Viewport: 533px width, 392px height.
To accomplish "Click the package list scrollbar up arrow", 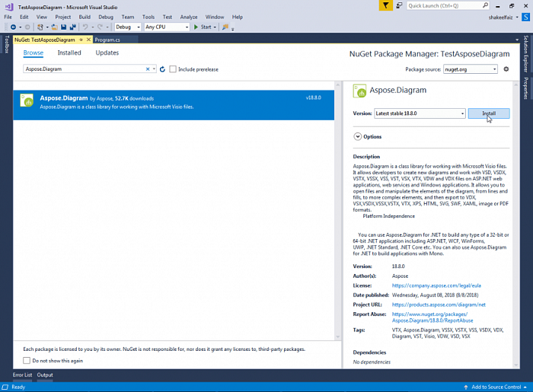I will click(338, 84).
